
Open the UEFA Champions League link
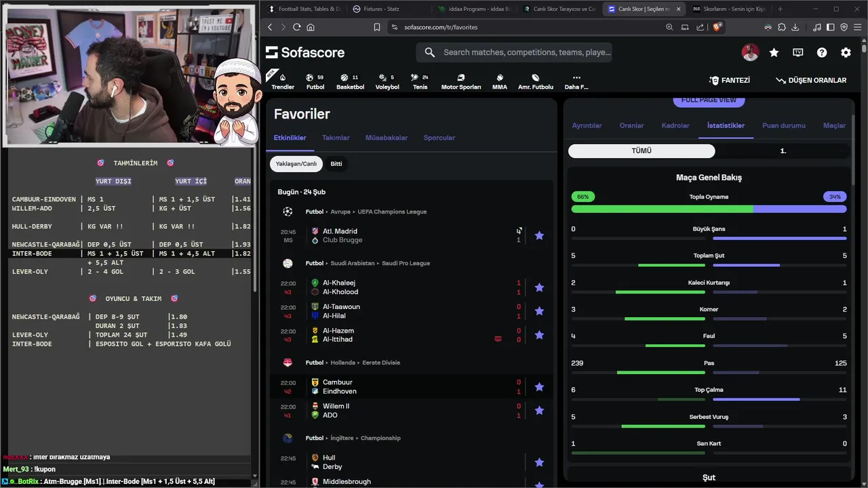(392, 212)
